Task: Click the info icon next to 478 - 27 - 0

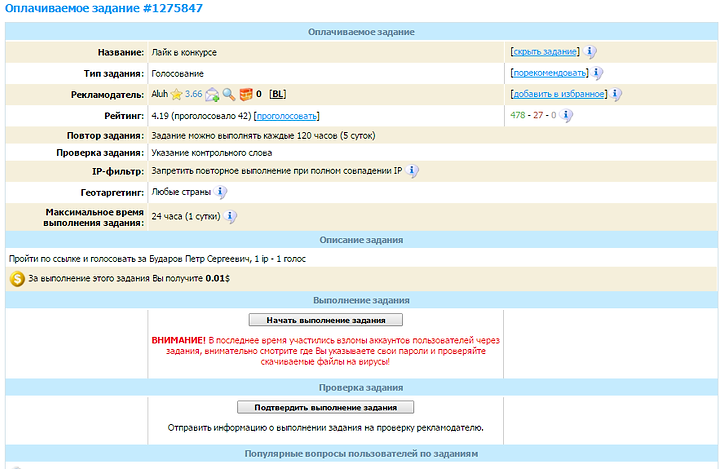Action: point(566,115)
